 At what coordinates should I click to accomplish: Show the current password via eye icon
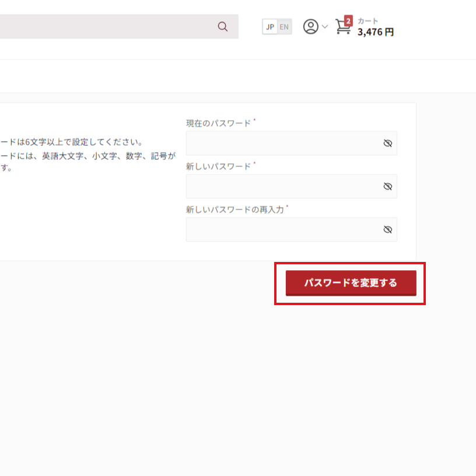point(388,143)
